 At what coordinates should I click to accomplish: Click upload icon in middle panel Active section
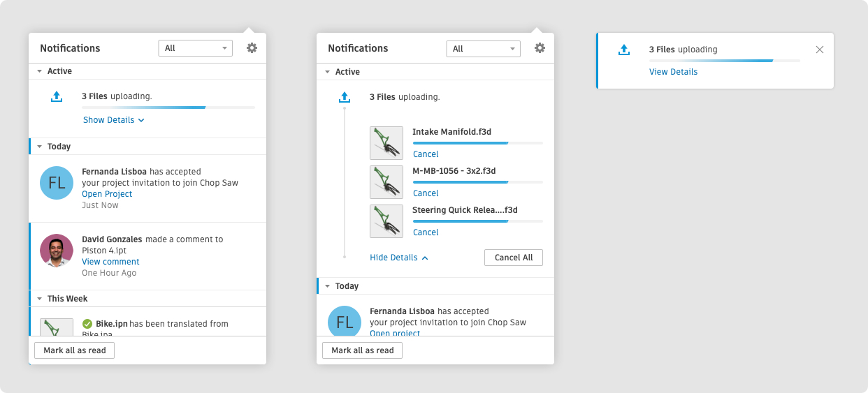345,97
